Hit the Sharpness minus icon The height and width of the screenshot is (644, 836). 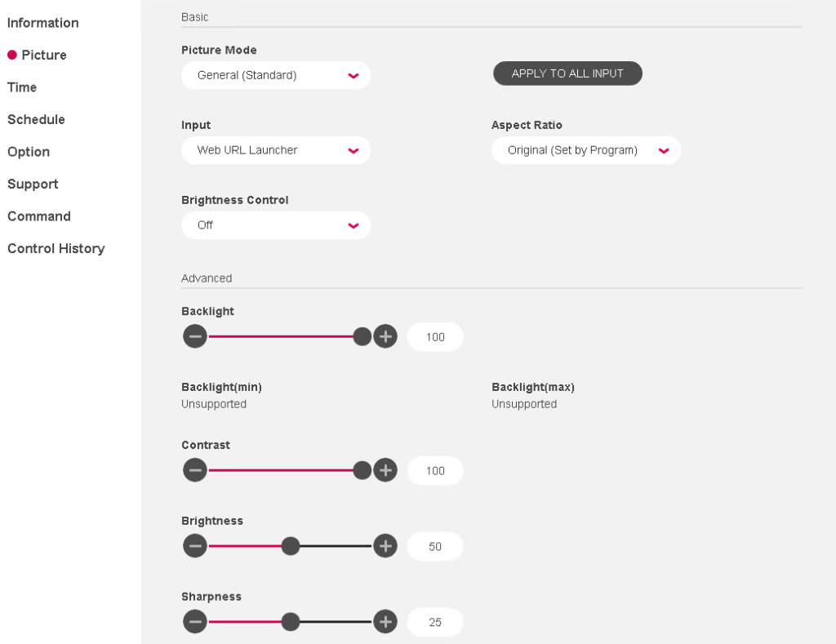click(x=195, y=621)
